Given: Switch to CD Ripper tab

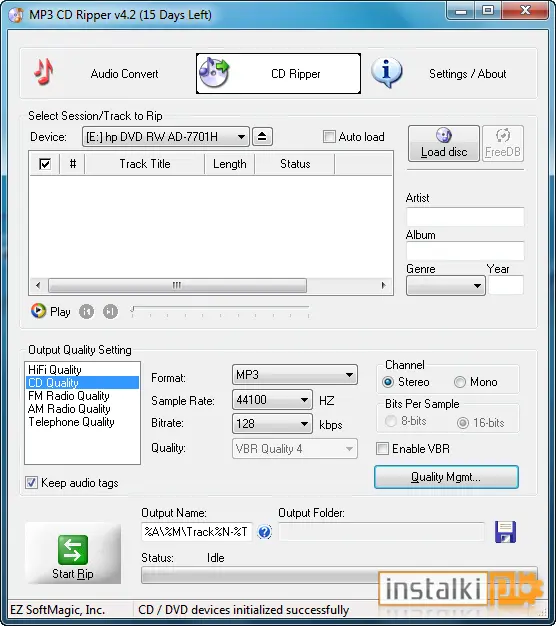Looking at the screenshot, I should pos(278,73).
